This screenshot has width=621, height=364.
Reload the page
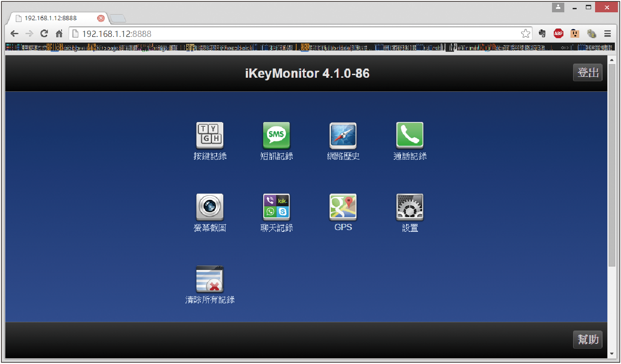coord(44,34)
